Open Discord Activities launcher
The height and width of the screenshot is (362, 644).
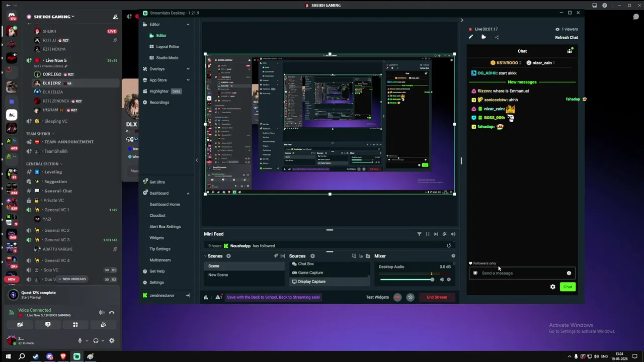[75, 325]
